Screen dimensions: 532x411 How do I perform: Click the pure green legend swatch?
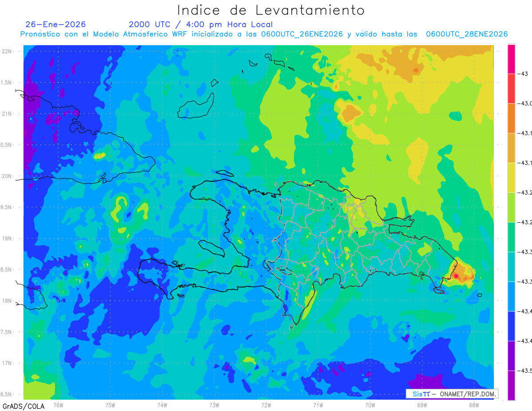(x=511, y=237)
